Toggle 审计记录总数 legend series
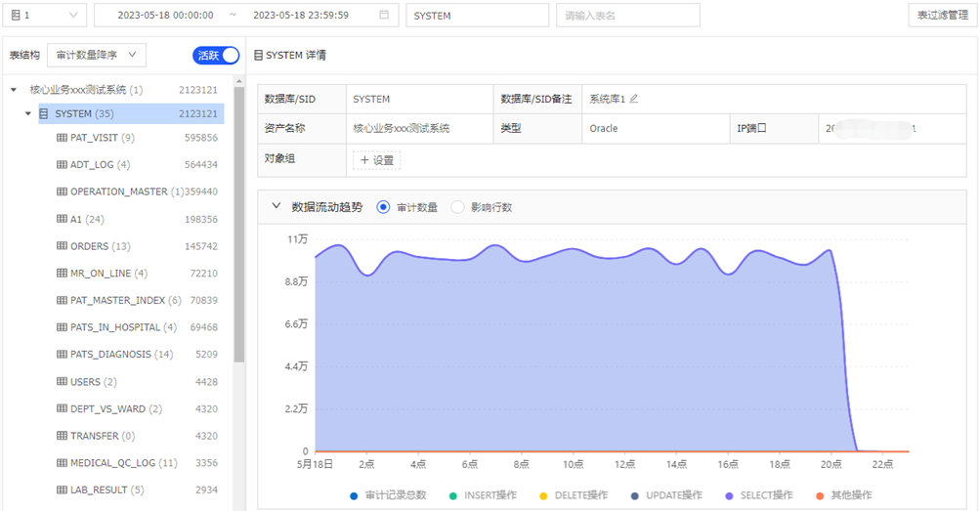This screenshot has width=980, height=511. (388, 495)
